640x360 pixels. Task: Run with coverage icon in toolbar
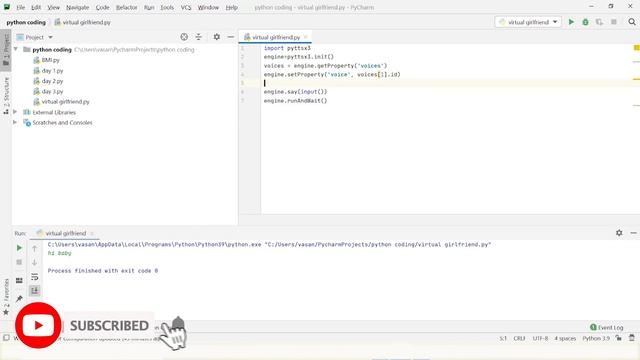tap(599, 22)
